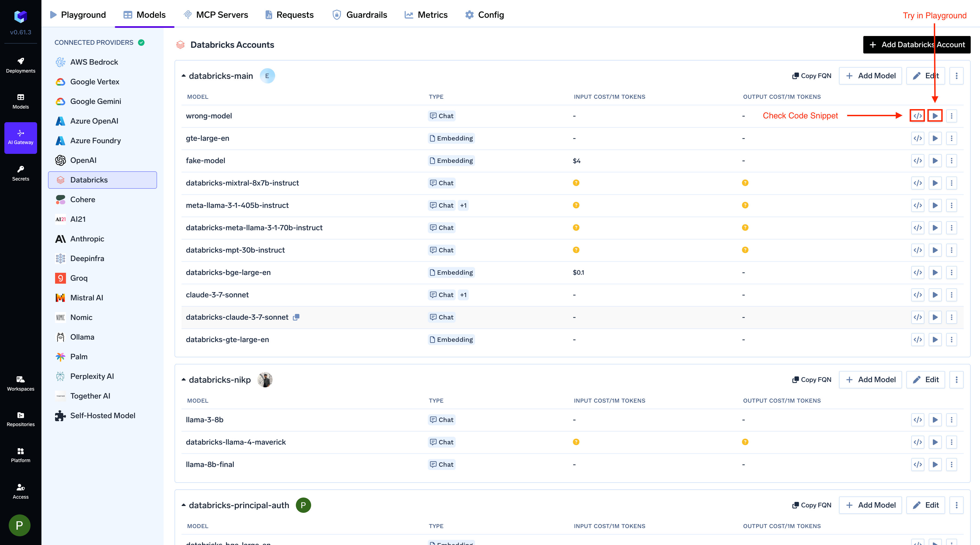Copy the databricks-claude-3-7-sonnet model name

296,317
